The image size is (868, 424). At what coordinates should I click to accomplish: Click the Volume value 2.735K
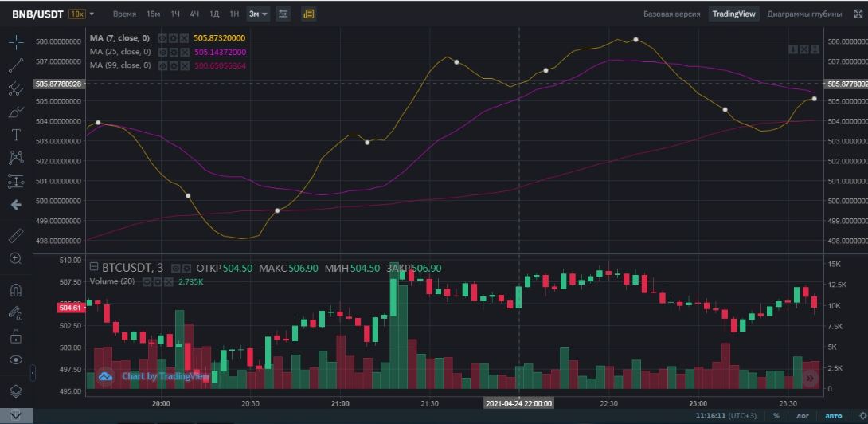pos(191,281)
